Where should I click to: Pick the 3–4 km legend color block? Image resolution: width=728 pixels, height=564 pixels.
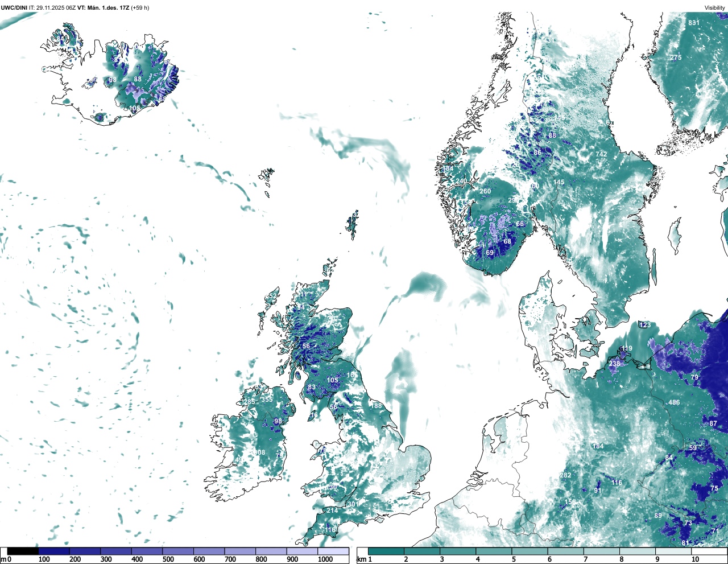[458, 551]
